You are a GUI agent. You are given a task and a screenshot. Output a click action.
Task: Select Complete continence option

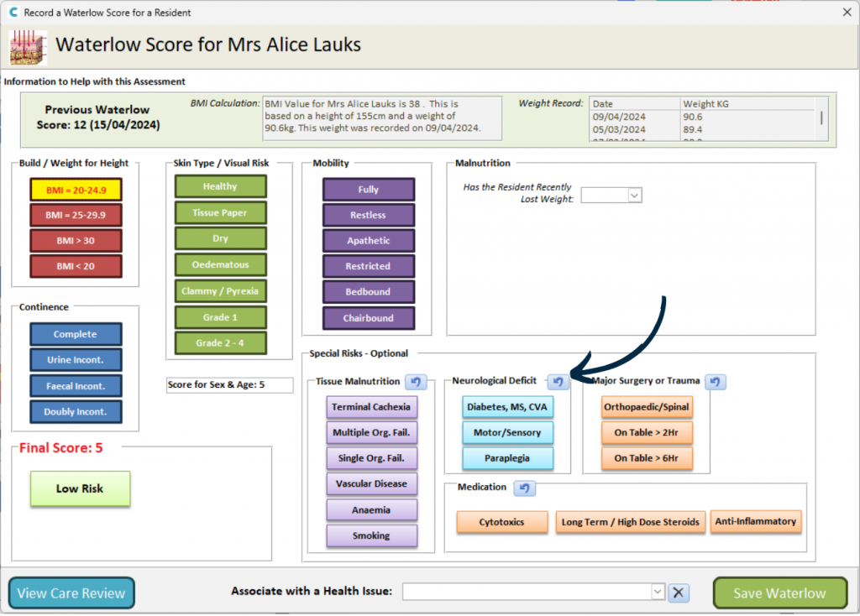76,334
